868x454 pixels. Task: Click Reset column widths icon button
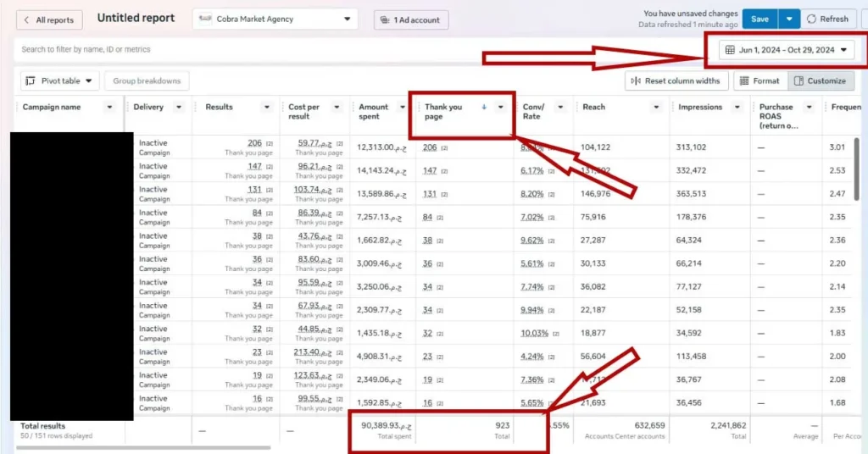676,80
